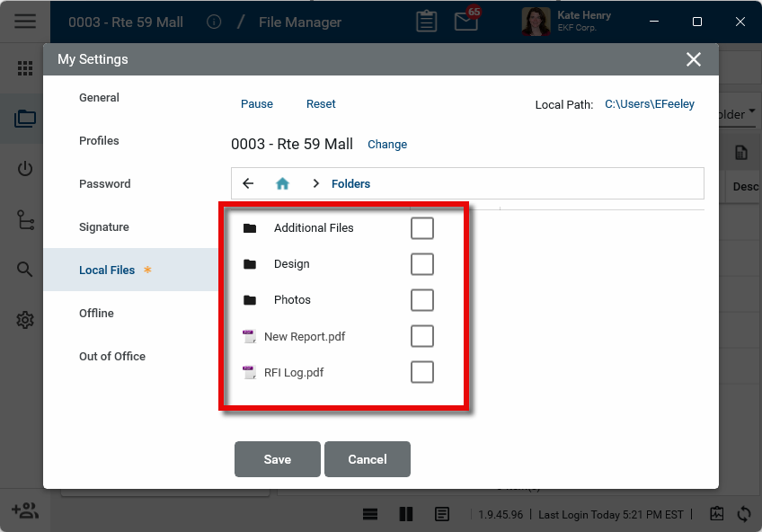This screenshot has width=762, height=532.
Task: Check the Additional Files checkbox
Action: 421,228
